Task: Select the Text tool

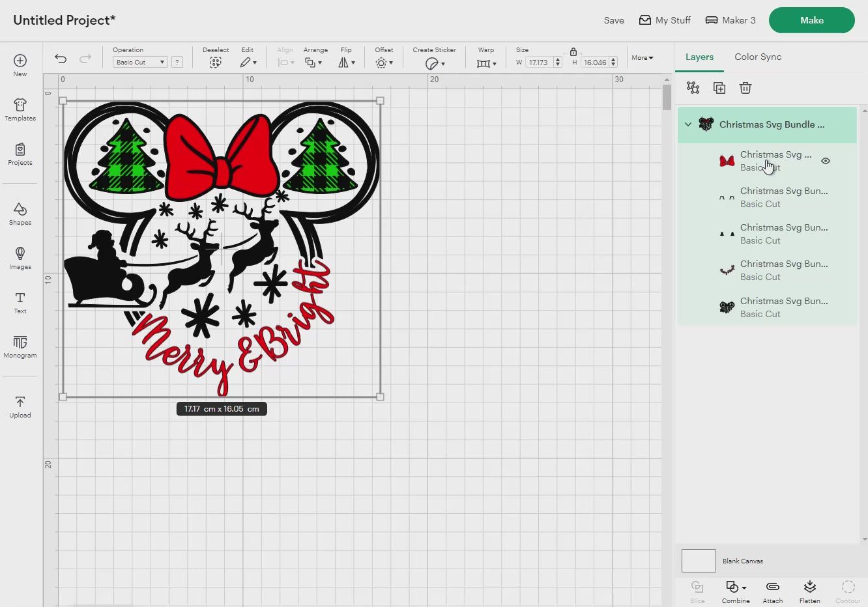Action: coord(20,302)
